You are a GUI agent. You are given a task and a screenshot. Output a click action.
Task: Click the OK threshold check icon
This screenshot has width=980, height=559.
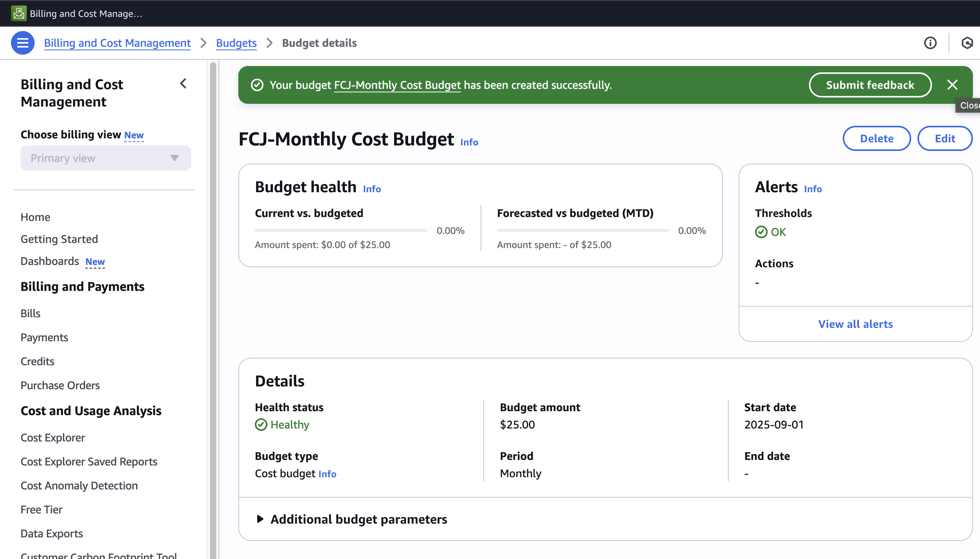[x=761, y=232]
